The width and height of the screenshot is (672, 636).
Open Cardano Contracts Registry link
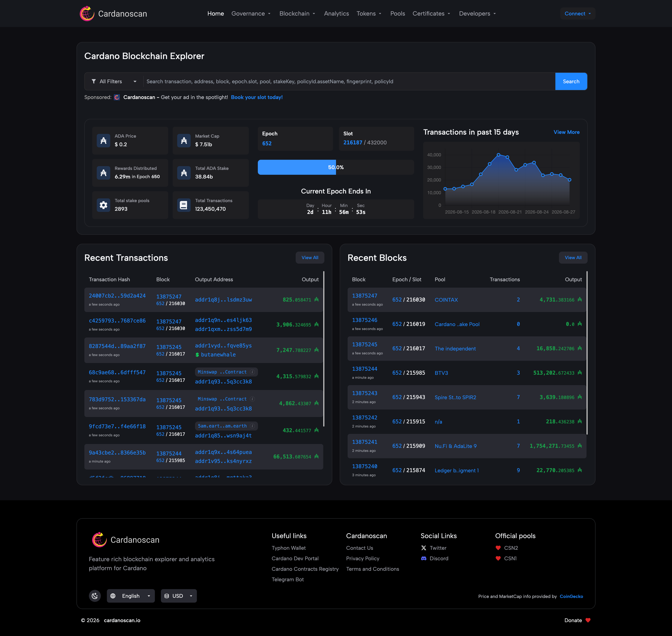[x=305, y=569]
